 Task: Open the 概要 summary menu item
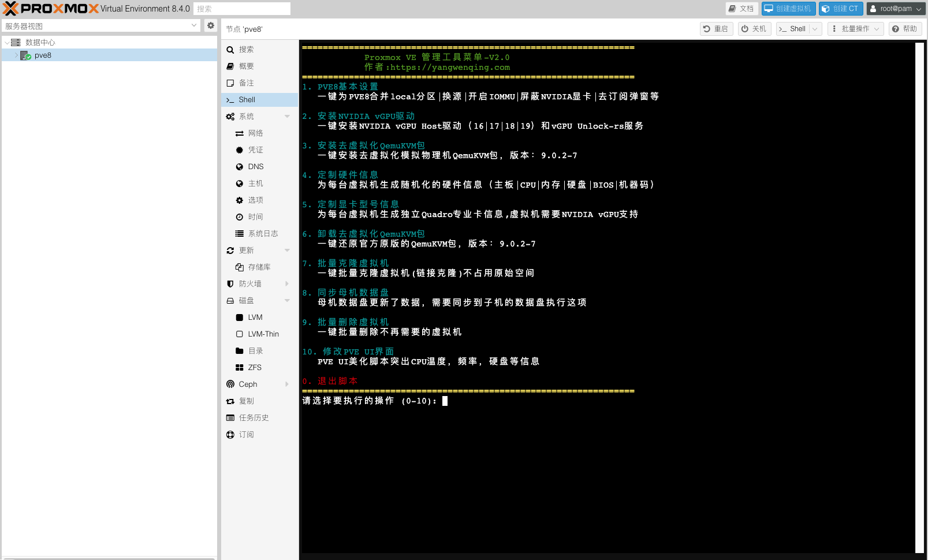pyautogui.click(x=246, y=66)
